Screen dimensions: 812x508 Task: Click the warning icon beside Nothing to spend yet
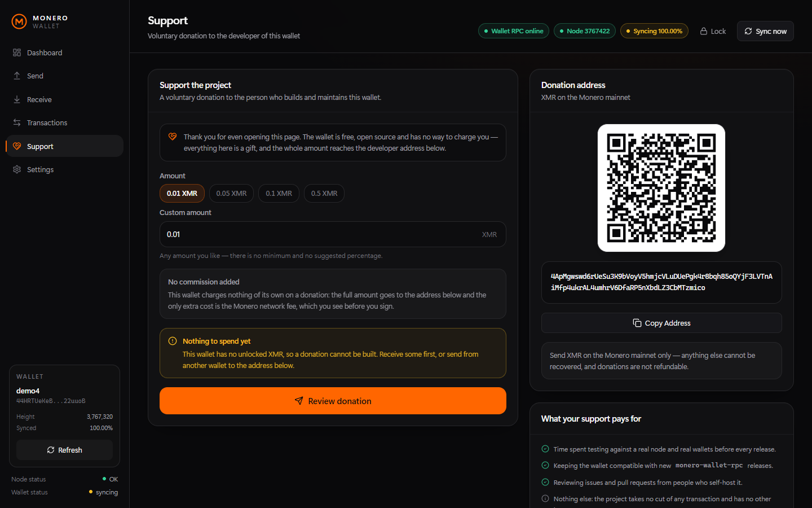tap(173, 341)
